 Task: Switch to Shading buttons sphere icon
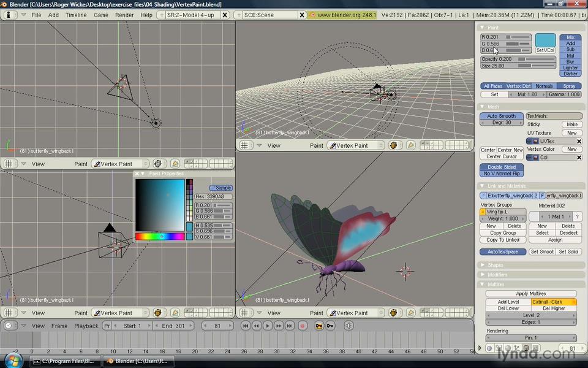[507, 348]
